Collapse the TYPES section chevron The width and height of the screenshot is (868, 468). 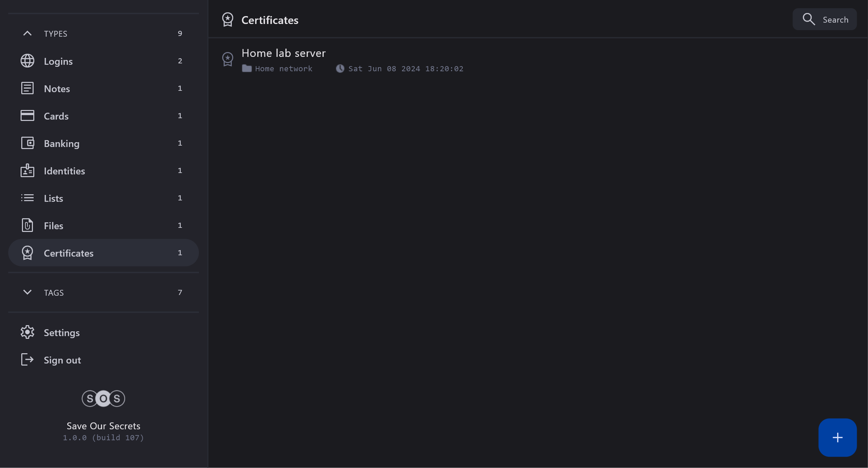pos(27,34)
